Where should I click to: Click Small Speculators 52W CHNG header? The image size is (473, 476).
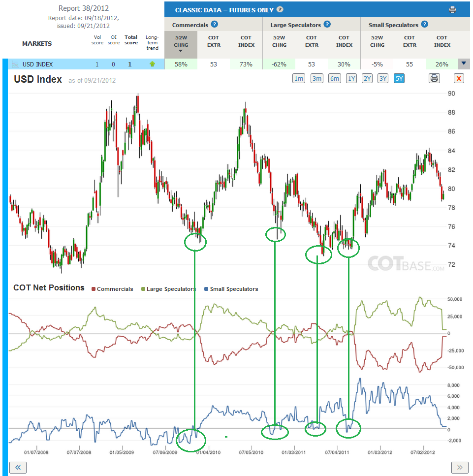[377, 41]
